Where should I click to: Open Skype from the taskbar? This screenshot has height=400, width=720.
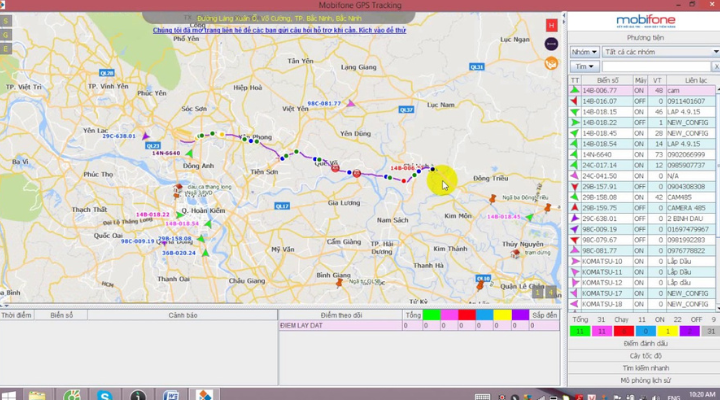105,395
